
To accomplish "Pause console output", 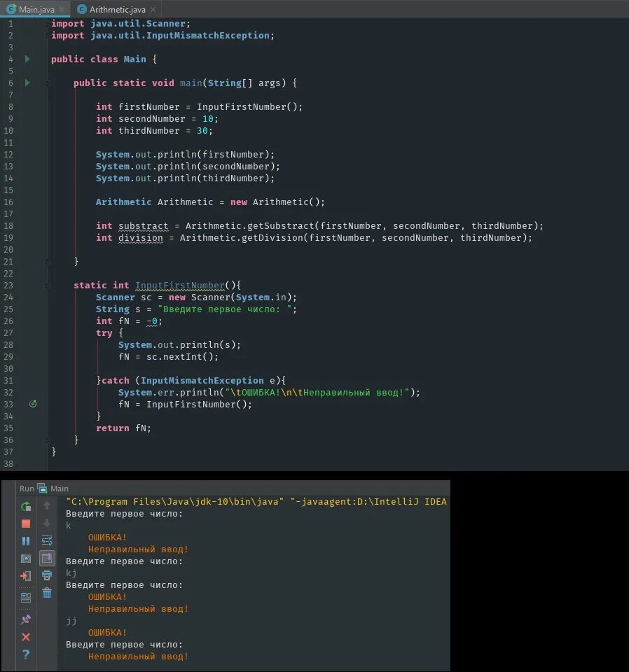I will pos(26,541).
